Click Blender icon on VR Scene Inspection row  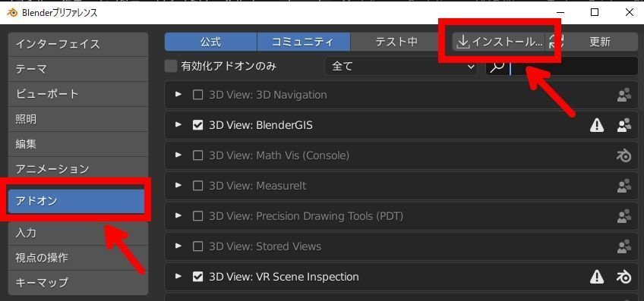[624, 277]
